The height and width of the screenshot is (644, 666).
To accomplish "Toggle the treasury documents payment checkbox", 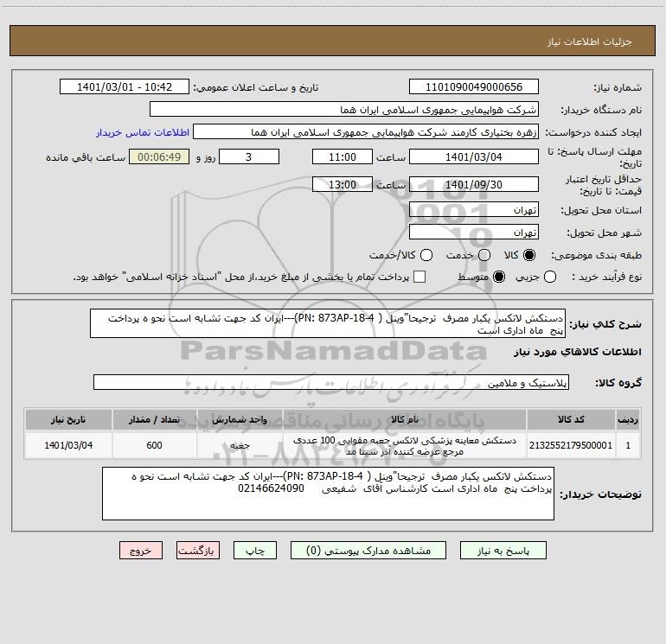I will click(420, 277).
